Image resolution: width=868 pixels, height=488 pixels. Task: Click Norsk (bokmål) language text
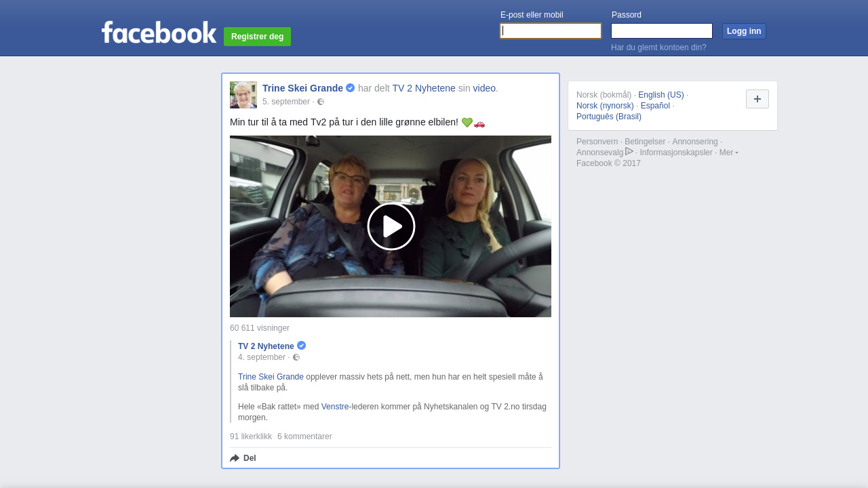coord(604,95)
